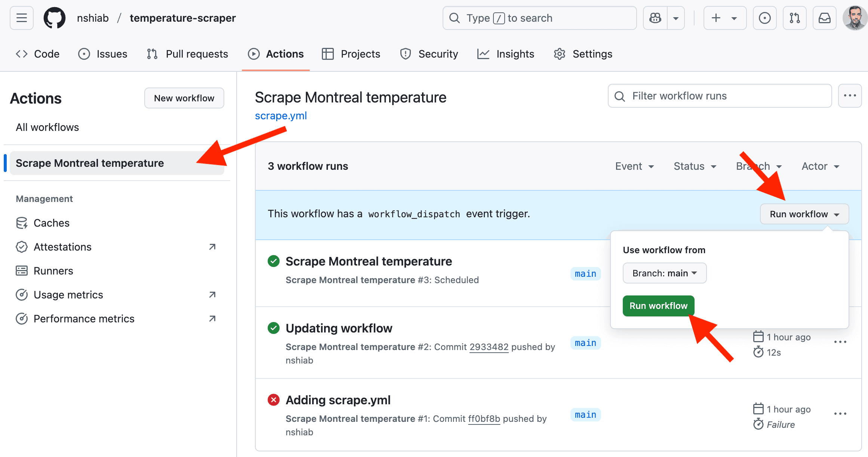The image size is (868, 457).
Task: Click main branch label on Updating workflow
Action: (x=585, y=343)
